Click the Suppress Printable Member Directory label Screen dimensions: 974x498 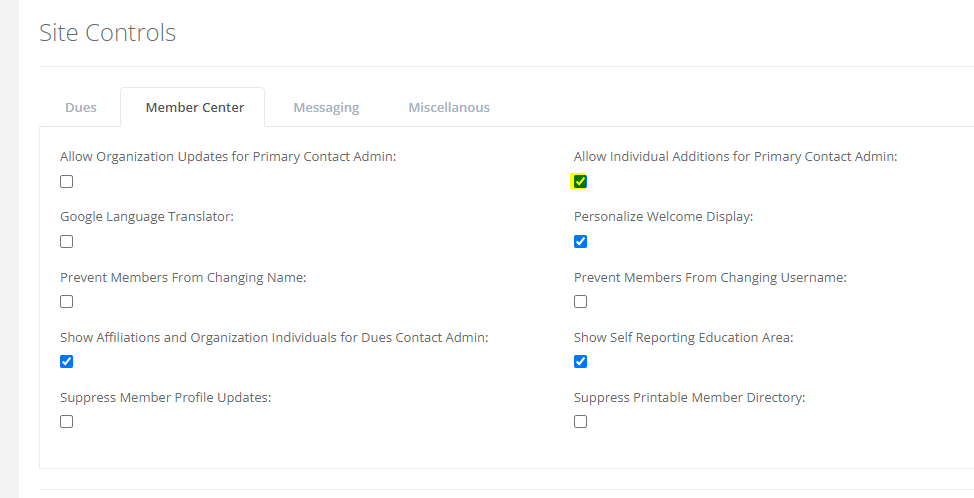[x=689, y=397]
